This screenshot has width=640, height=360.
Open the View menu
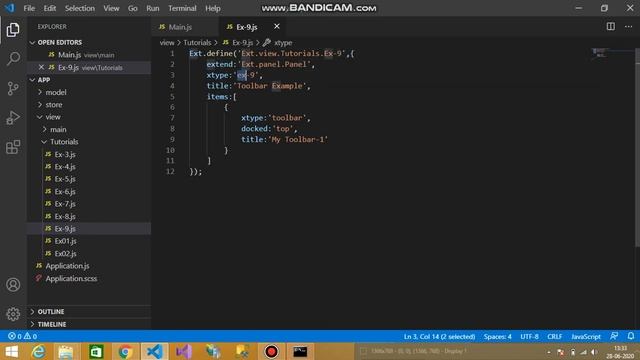111,8
